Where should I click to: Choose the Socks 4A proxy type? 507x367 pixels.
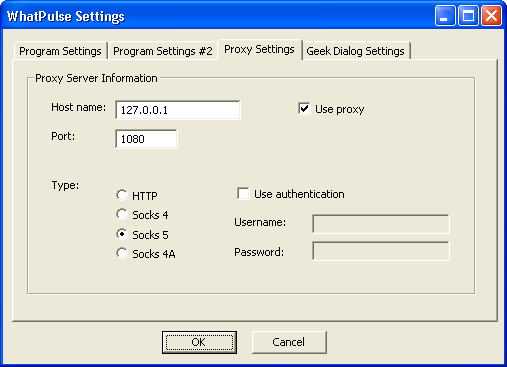click(122, 253)
